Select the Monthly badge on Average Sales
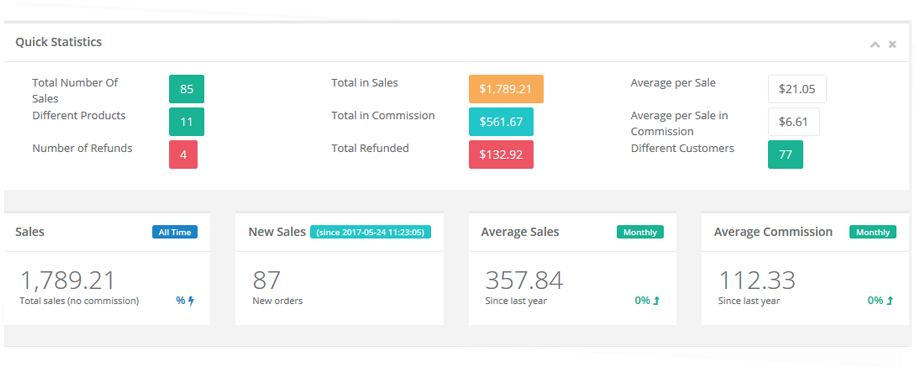This screenshot has height=369, width=917. click(x=640, y=232)
